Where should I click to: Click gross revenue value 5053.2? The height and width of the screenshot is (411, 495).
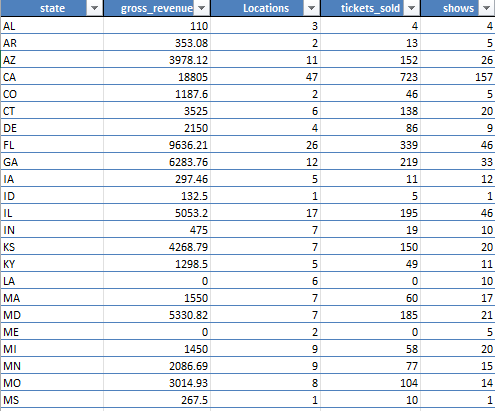(191, 213)
